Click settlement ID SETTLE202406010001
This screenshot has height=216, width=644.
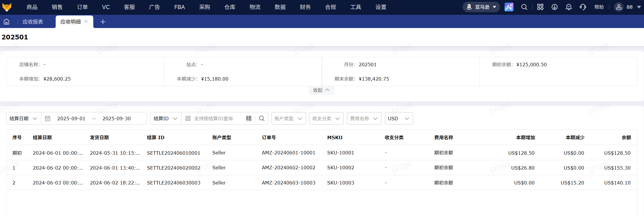point(173,153)
